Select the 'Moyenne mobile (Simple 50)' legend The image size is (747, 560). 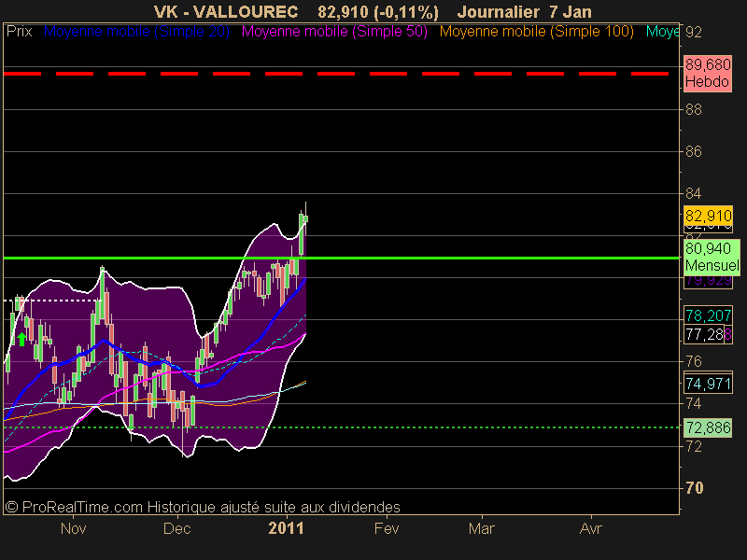[x=334, y=32]
